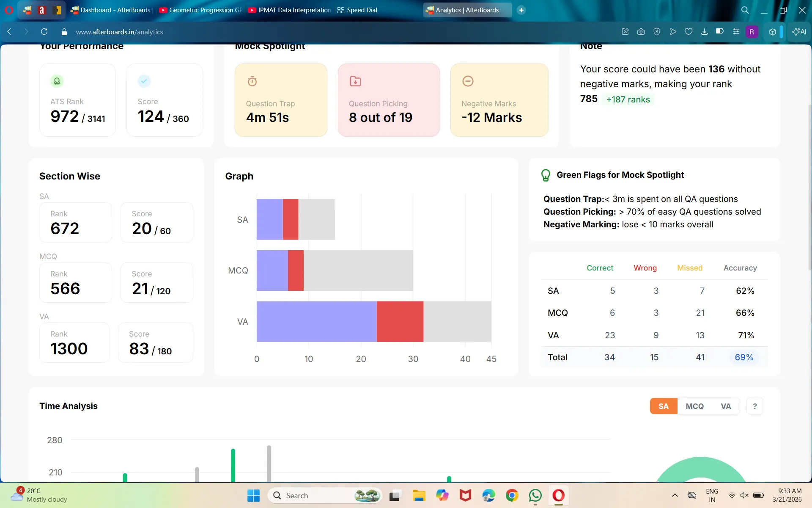The height and width of the screenshot is (508, 812).
Task: Click the ATS Rank medal icon
Action: [57, 81]
